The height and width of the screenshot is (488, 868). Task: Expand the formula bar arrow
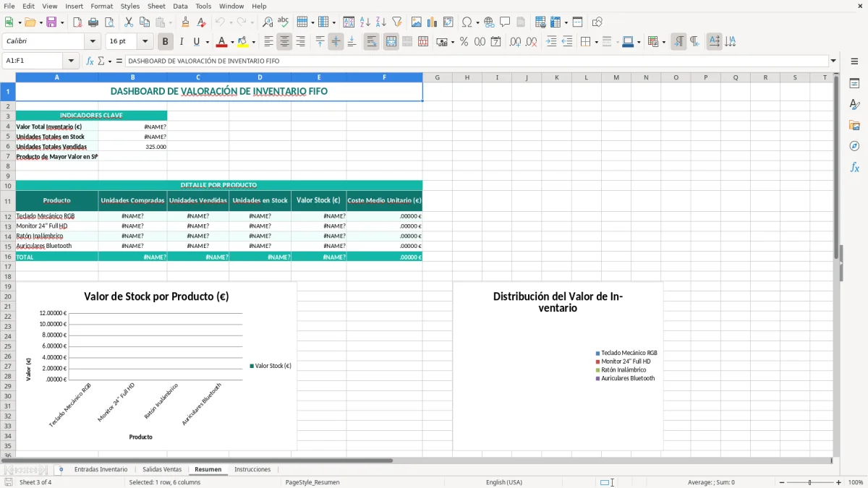(x=833, y=61)
